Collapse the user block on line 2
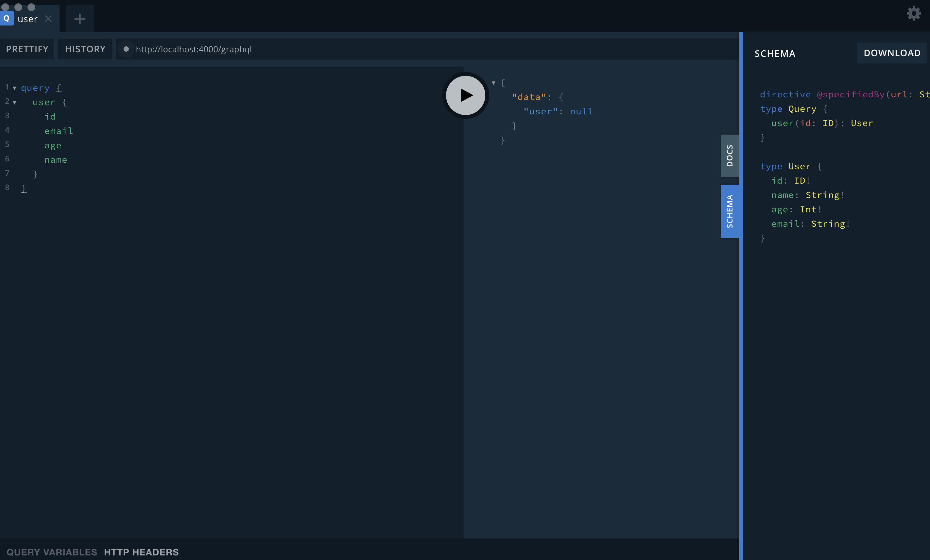Screen dimensions: 930x560 [14, 103]
